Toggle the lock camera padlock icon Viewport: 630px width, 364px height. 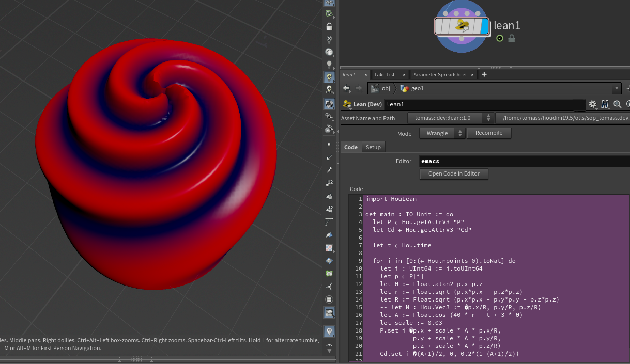click(329, 26)
